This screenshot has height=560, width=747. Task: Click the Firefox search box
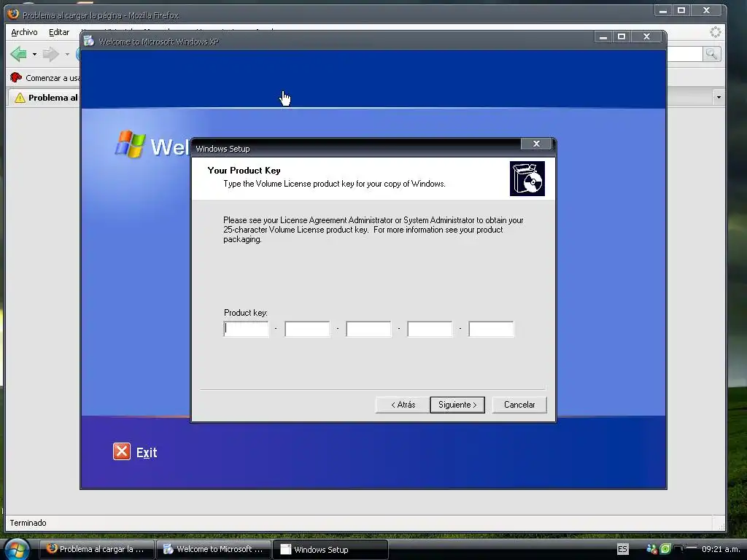pyautogui.click(x=684, y=54)
